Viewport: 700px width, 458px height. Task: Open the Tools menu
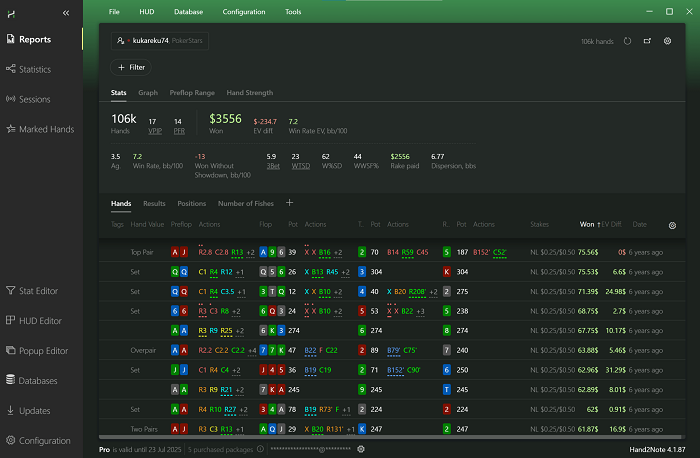293,12
